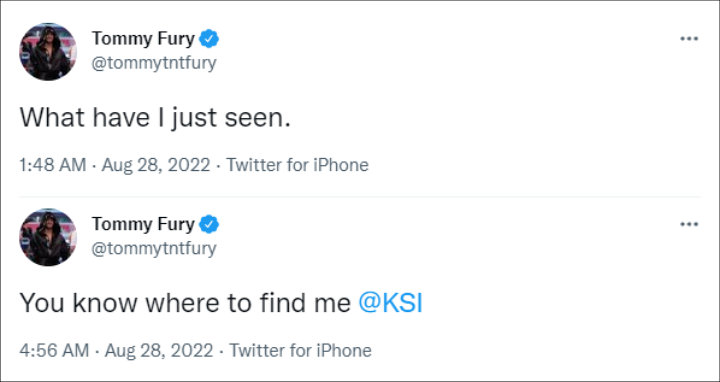720x382 pixels.
Task: Open the 4:56 AM · Aug 28, 2022 timestamp
Action: [116, 350]
